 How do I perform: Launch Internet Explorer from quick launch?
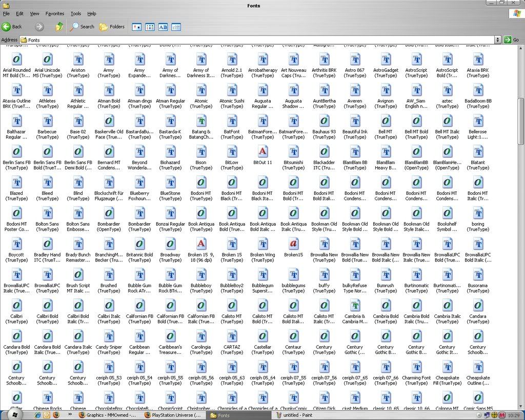37,415
